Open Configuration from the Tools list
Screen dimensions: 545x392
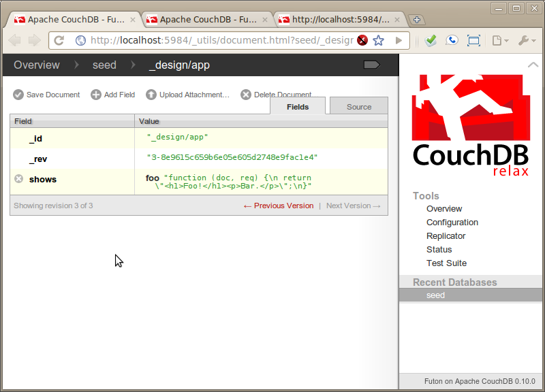pos(451,222)
